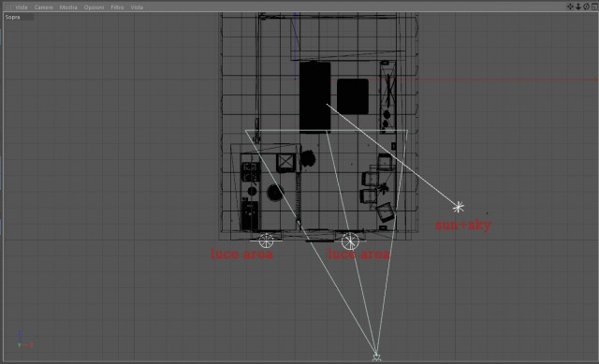Viewport: 599px width, 364px height.
Task: Click the viewport grip icon before Viste
Action: coord(7,7)
